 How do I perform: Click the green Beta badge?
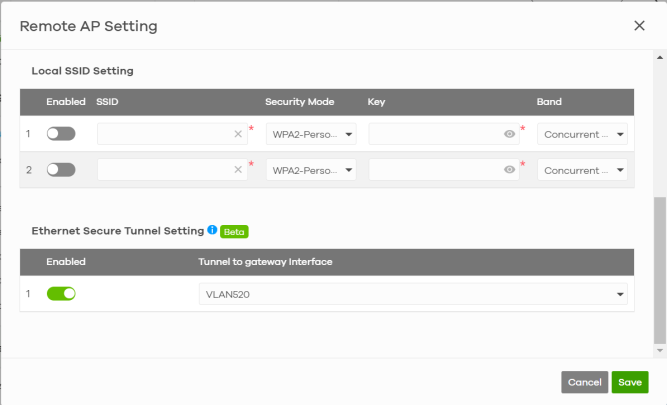tap(234, 231)
